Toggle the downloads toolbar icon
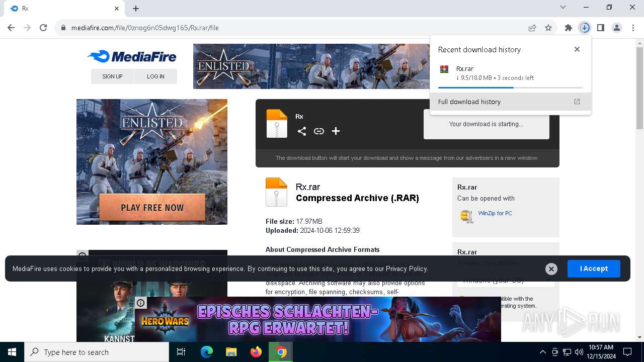This screenshot has width=644, height=362. coord(585,28)
